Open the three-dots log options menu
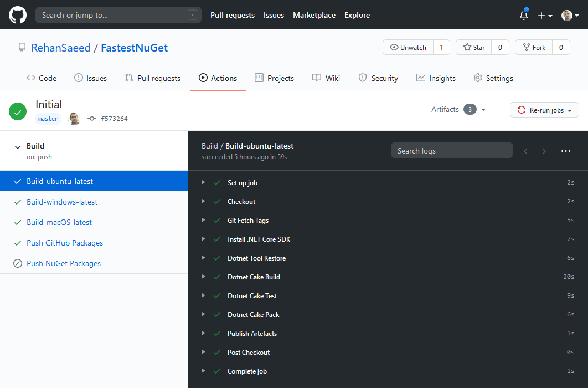Screen dimensions: 588x388 (x=565, y=151)
